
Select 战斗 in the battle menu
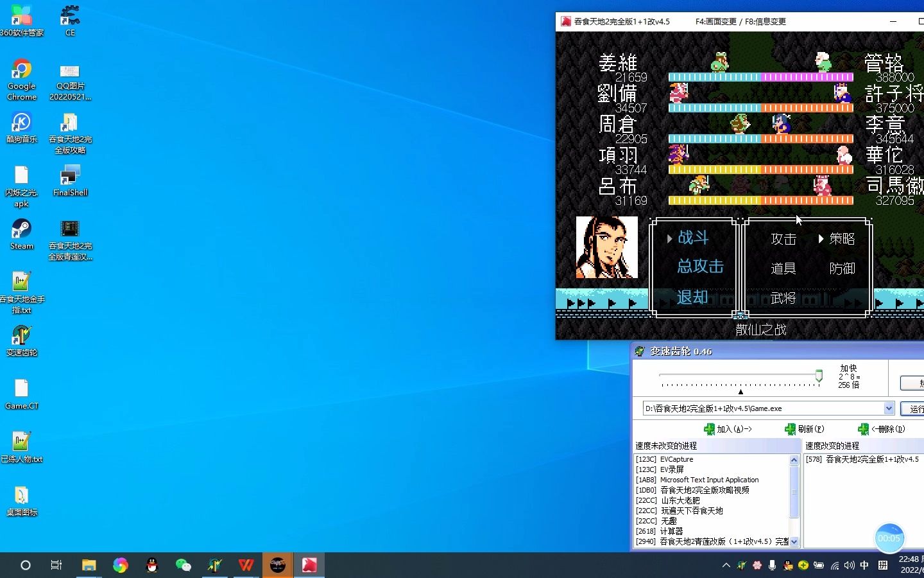693,238
